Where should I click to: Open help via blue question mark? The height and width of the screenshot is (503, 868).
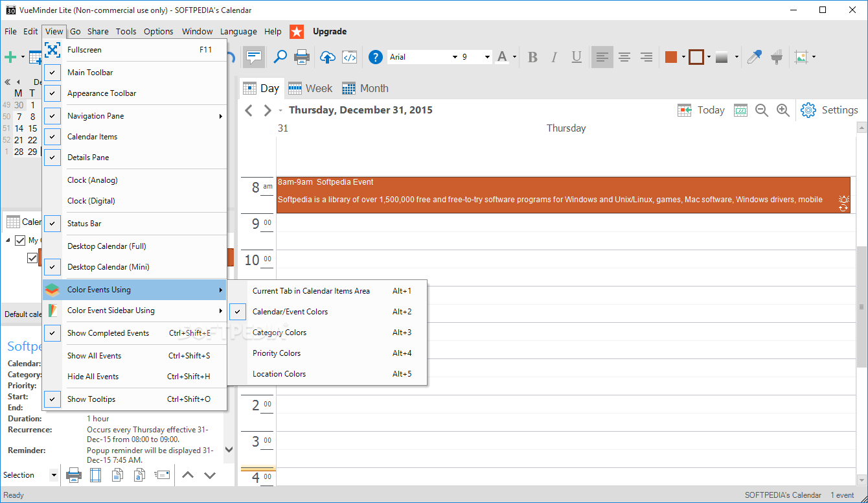(375, 57)
